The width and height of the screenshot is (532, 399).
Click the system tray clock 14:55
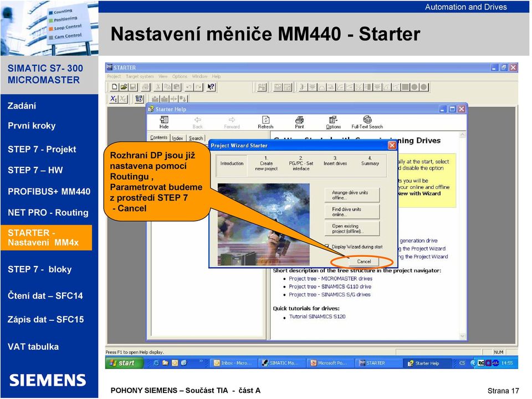[507, 363]
